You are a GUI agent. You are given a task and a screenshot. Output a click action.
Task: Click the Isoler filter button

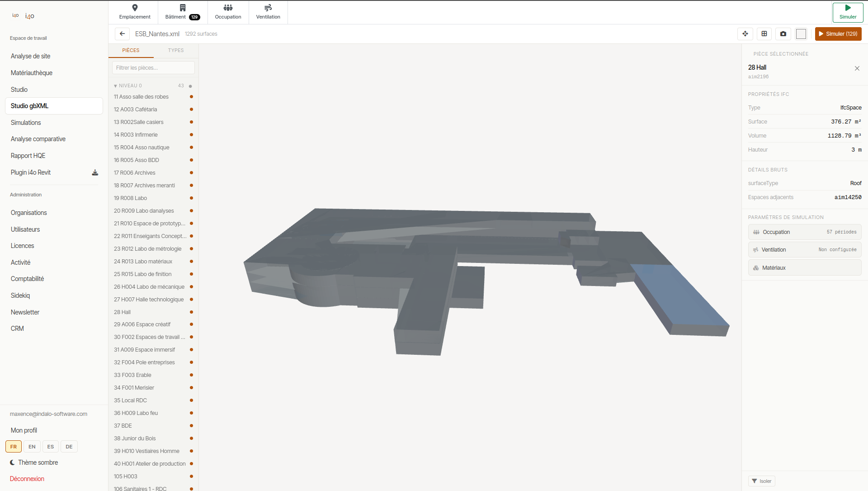[762, 481]
